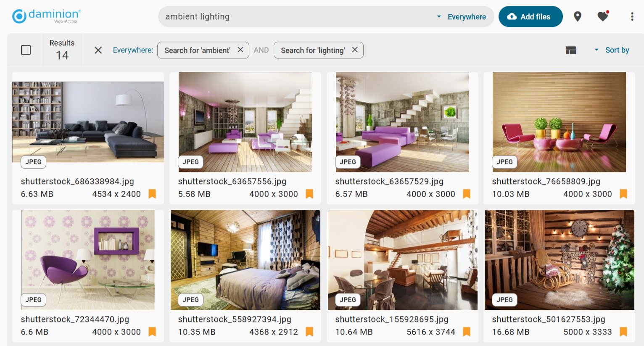Switch thumbnail layout with the view mode icon

571,50
